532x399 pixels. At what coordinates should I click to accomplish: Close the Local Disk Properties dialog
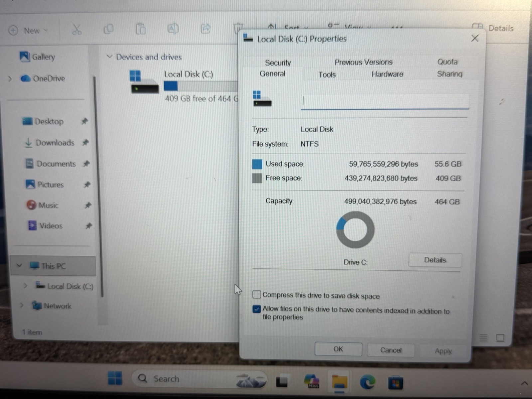pos(475,38)
